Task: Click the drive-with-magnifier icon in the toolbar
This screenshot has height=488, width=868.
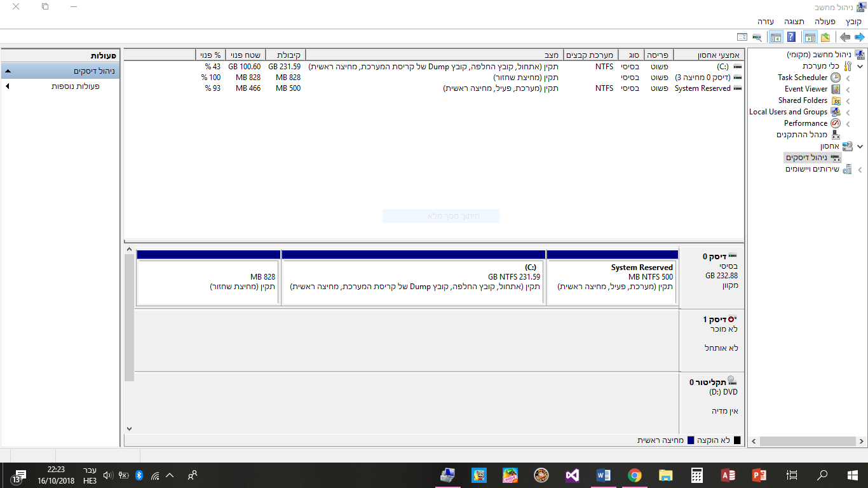Action: pyautogui.click(x=757, y=37)
